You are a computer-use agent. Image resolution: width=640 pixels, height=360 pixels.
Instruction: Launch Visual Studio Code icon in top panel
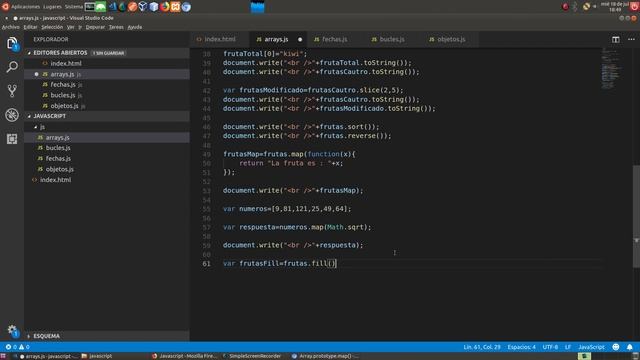112,7
